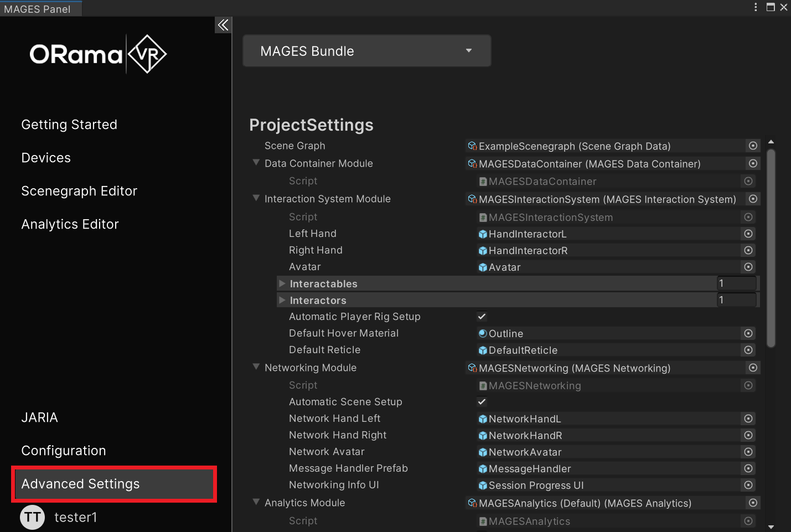Open object picker for Left Hand field
This screenshot has width=791, height=532.
pyautogui.click(x=748, y=234)
